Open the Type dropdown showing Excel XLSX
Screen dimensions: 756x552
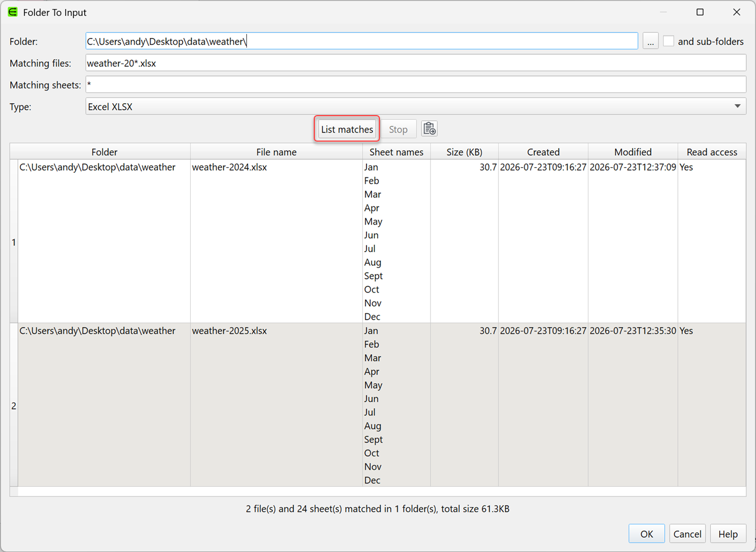coord(416,107)
